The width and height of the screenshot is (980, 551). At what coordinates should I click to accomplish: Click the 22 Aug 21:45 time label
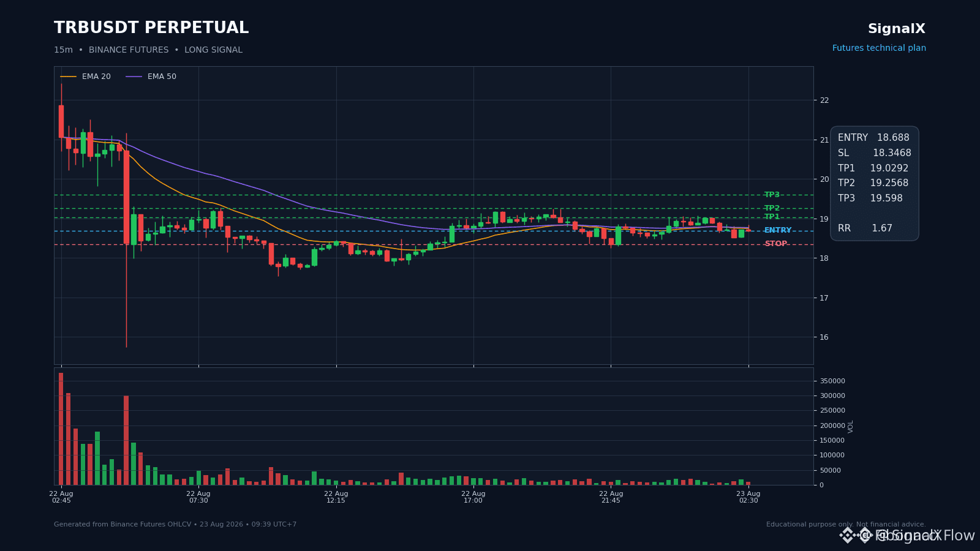point(611,497)
